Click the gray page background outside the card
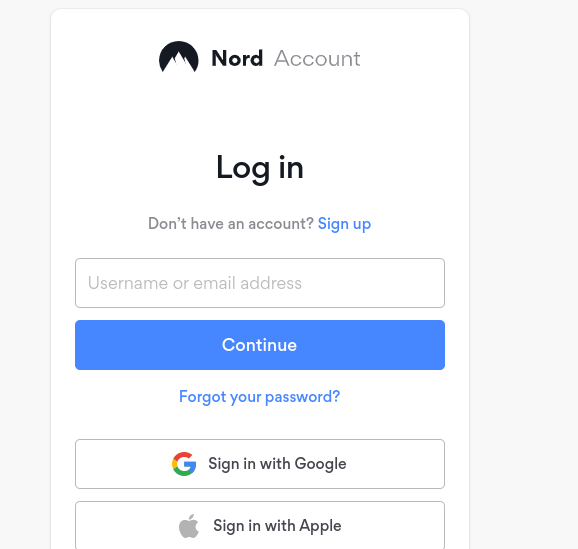578x549 pixels. (x=523, y=258)
